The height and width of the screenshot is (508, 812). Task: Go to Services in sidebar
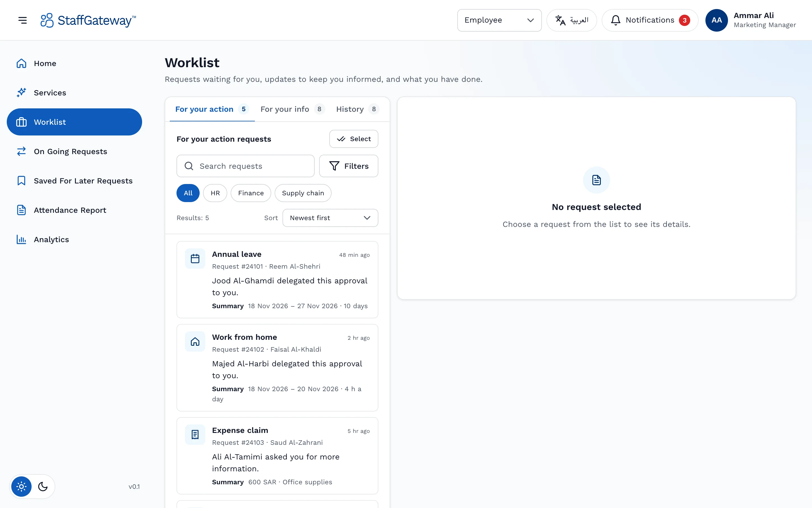[74, 93]
